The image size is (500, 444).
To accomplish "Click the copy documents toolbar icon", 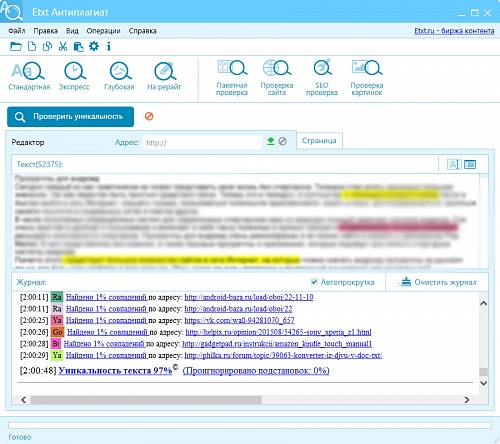I will point(47,46).
